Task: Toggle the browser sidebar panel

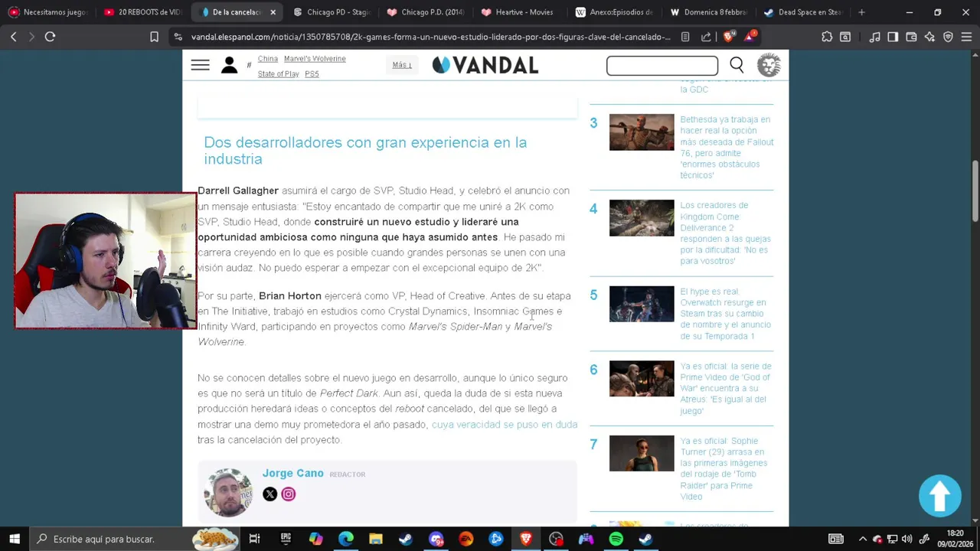Action: coord(893,37)
